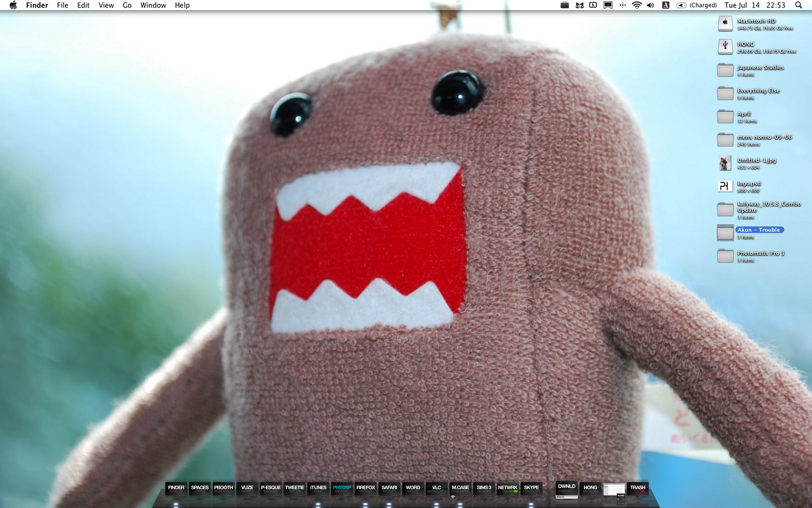Open Spotlight search magnifier

pyautogui.click(x=798, y=5)
